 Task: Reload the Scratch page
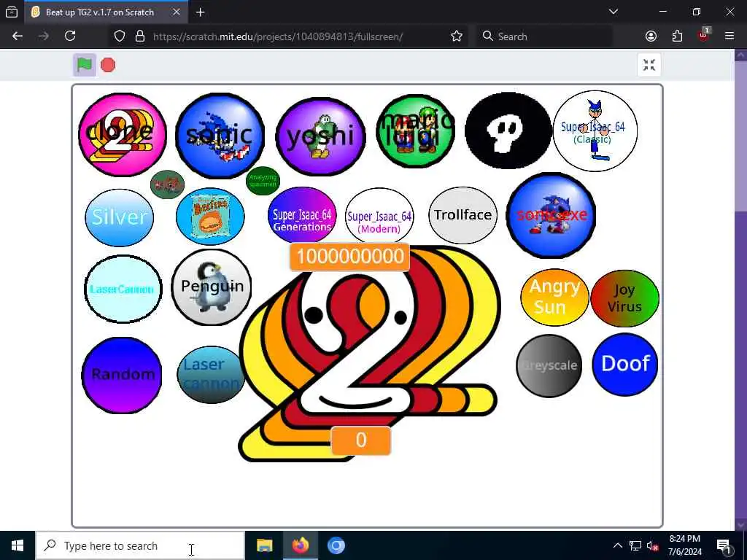click(70, 36)
